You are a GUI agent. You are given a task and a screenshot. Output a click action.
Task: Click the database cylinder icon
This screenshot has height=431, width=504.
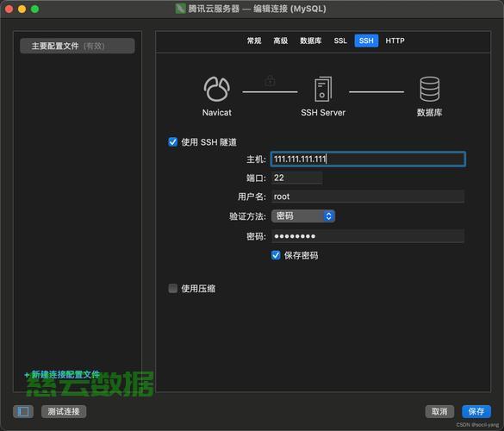tap(429, 89)
